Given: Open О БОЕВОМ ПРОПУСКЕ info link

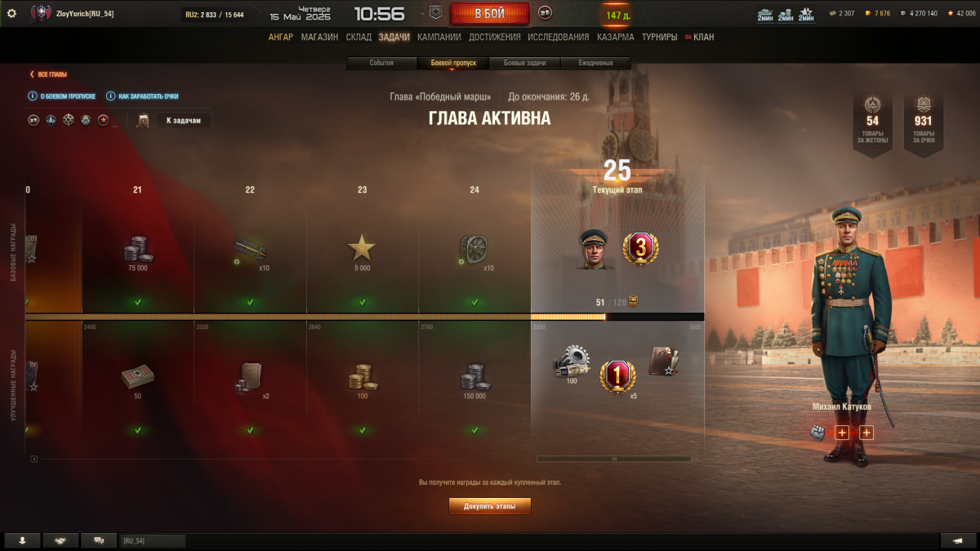Looking at the screenshot, I should [64, 96].
